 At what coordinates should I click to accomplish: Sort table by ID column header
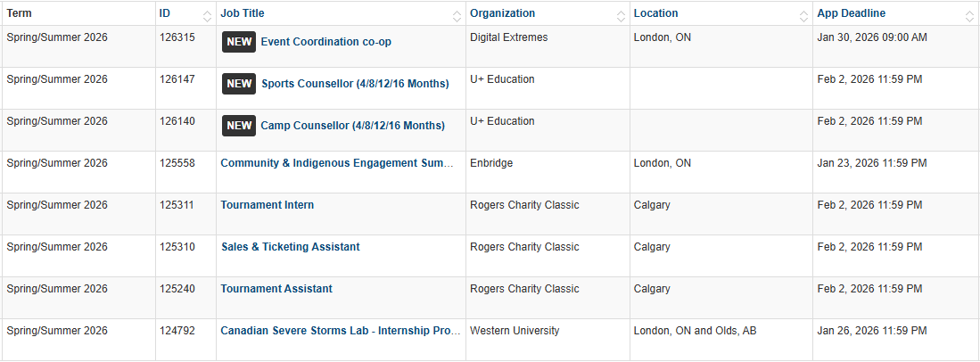[165, 13]
